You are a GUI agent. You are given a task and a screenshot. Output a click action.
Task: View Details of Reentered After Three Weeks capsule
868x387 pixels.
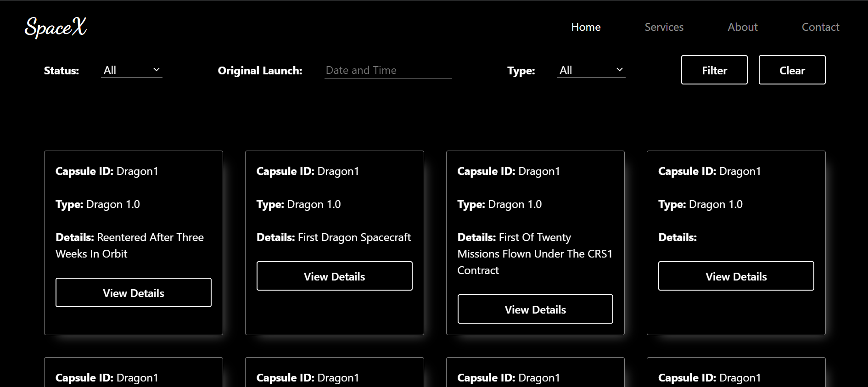coord(134,292)
